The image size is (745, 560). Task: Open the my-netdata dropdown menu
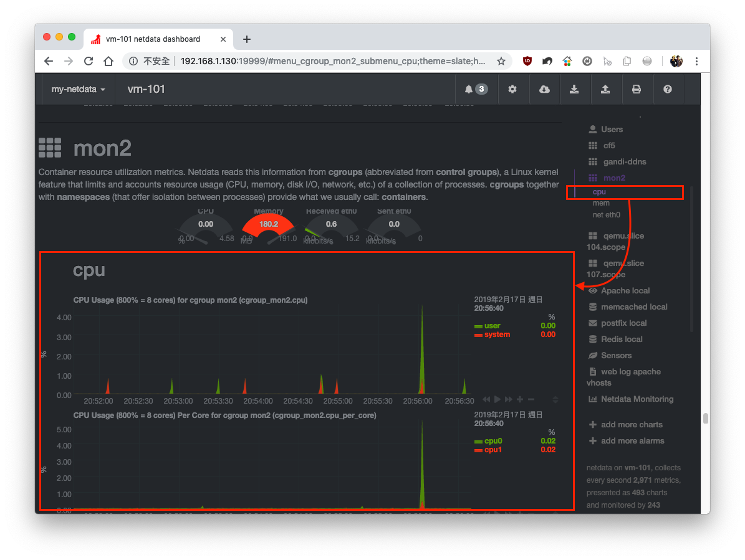click(77, 89)
